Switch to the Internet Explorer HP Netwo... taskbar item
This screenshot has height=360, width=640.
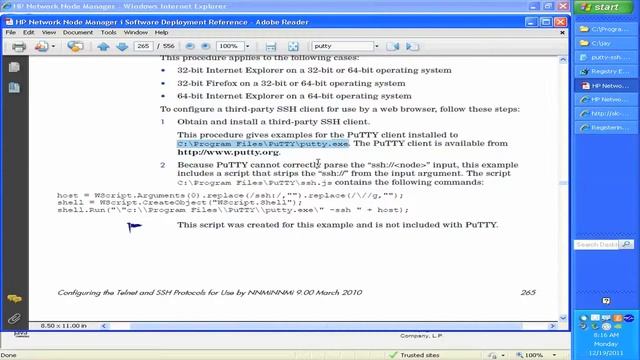[606, 100]
